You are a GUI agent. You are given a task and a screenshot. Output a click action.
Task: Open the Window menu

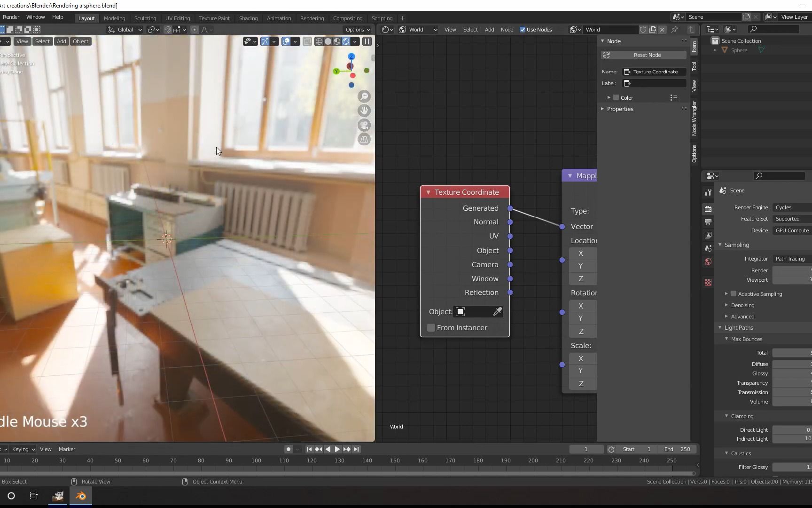tap(35, 17)
